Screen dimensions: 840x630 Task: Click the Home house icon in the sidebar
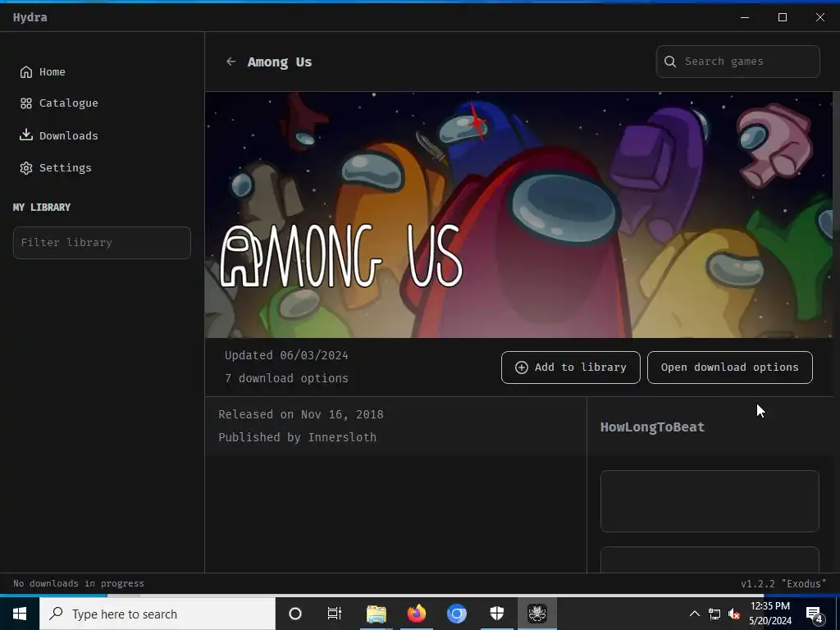25,72
